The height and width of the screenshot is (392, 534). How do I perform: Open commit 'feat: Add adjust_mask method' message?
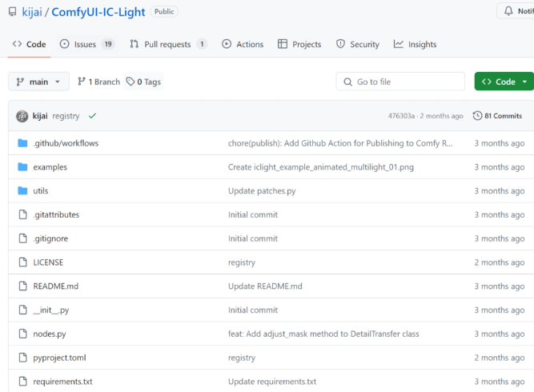click(323, 334)
